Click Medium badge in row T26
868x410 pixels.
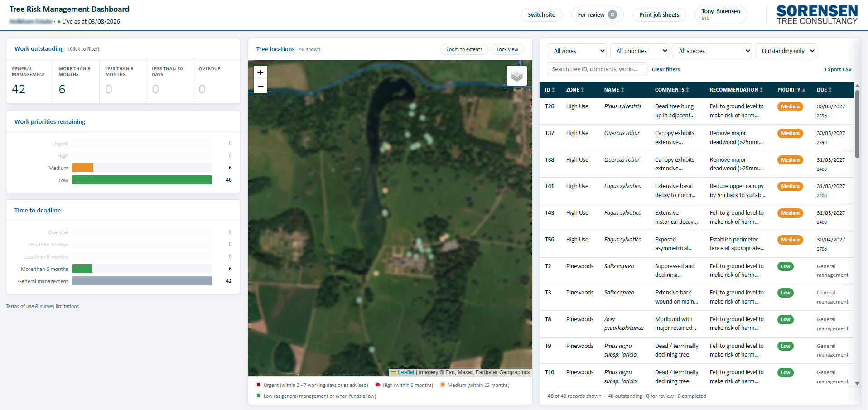(790, 107)
